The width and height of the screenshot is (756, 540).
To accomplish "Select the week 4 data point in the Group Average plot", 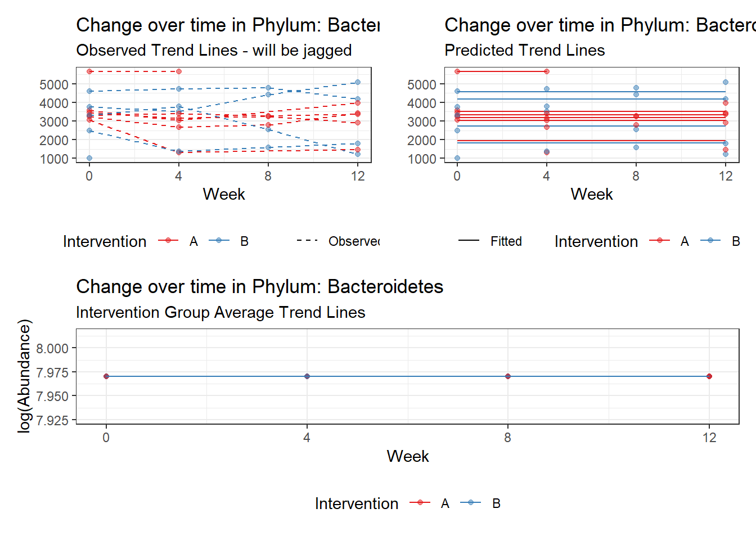I will click(x=307, y=376).
